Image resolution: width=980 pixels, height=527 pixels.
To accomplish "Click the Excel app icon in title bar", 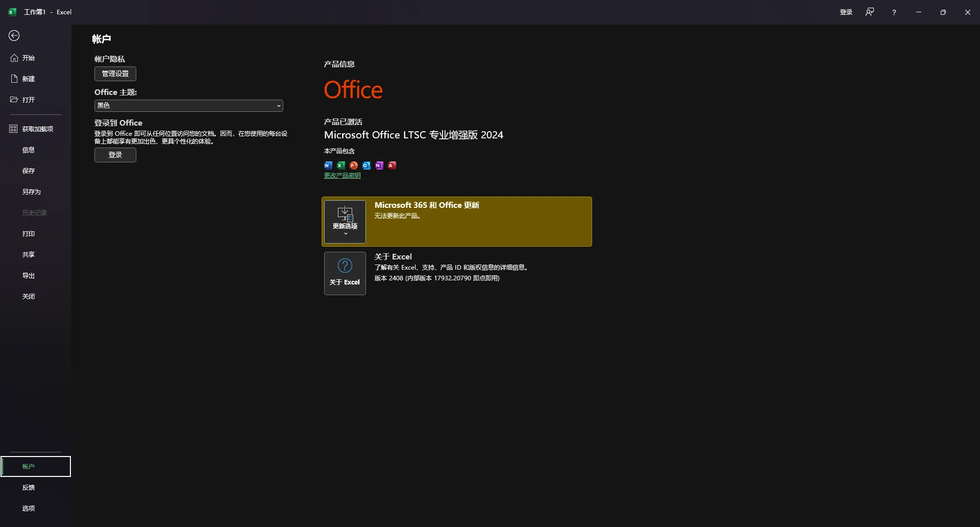I will pos(12,12).
